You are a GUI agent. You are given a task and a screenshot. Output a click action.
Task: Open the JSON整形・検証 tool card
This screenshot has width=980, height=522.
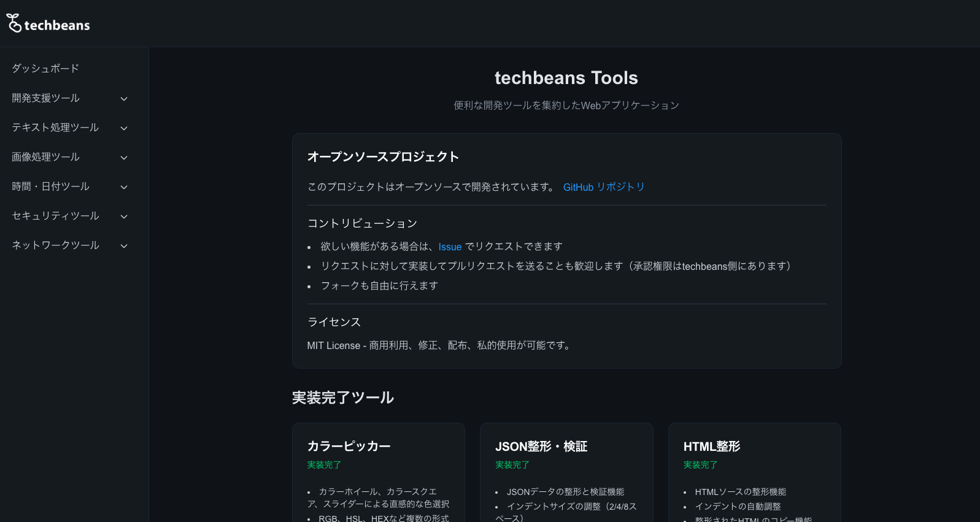[566, 472]
